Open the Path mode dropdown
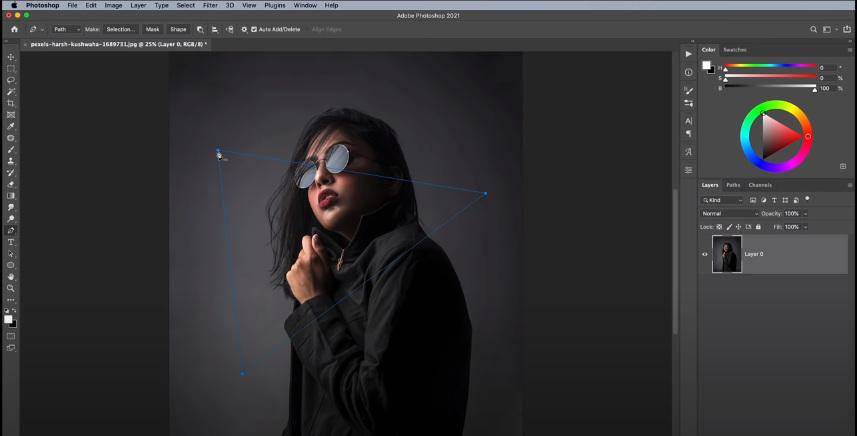This screenshot has width=857, height=436. [67, 30]
